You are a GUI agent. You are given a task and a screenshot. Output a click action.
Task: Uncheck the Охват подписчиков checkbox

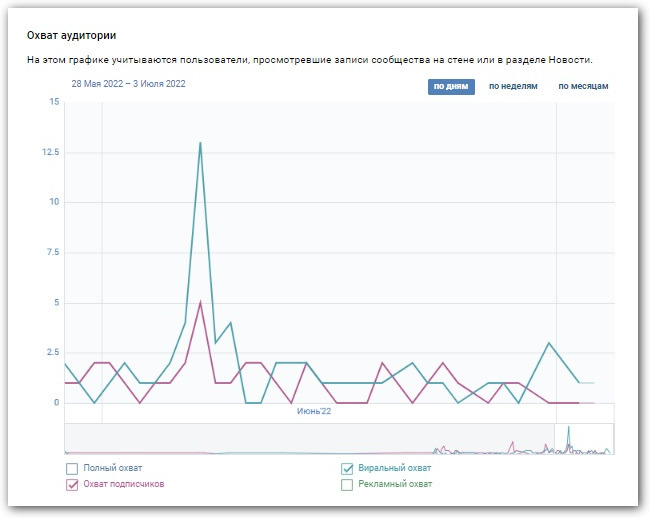click(71, 485)
